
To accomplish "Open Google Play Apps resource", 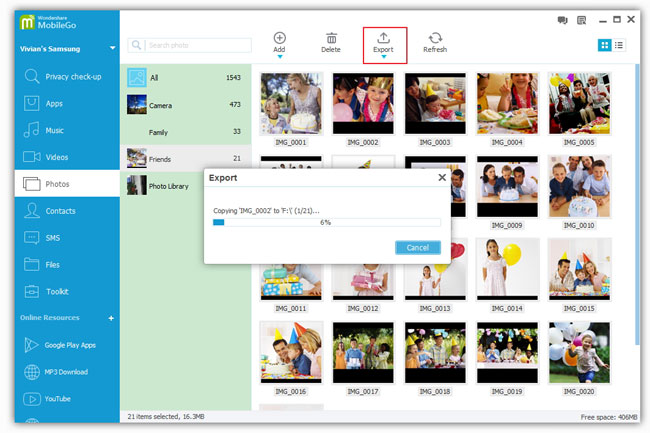I will point(67,345).
